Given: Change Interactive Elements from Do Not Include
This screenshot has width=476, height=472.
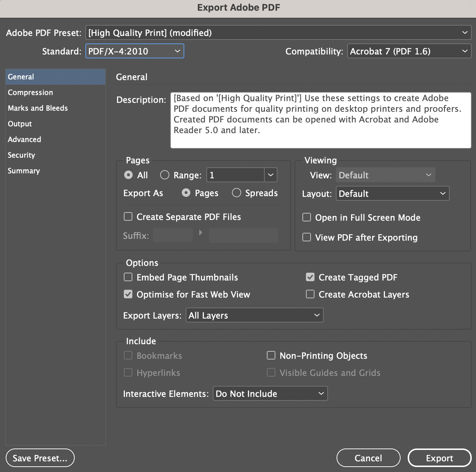Looking at the screenshot, I should click(270, 393).
